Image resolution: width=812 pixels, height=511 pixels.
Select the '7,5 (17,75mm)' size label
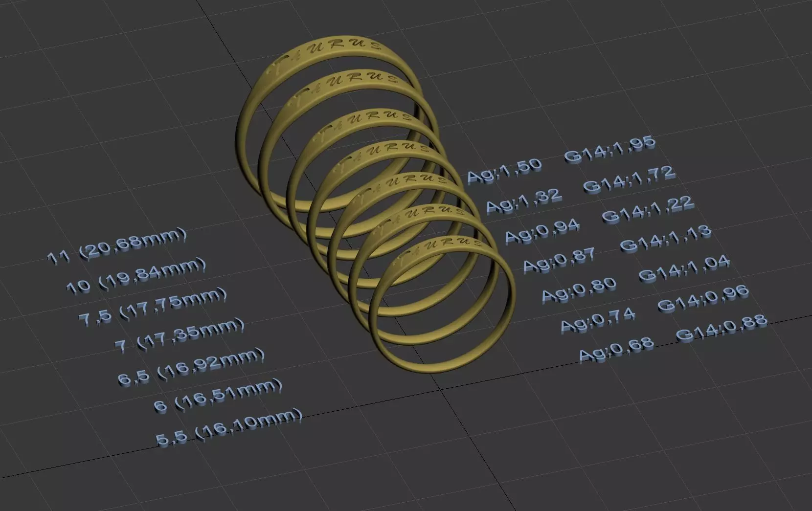[x=154, y=307]
